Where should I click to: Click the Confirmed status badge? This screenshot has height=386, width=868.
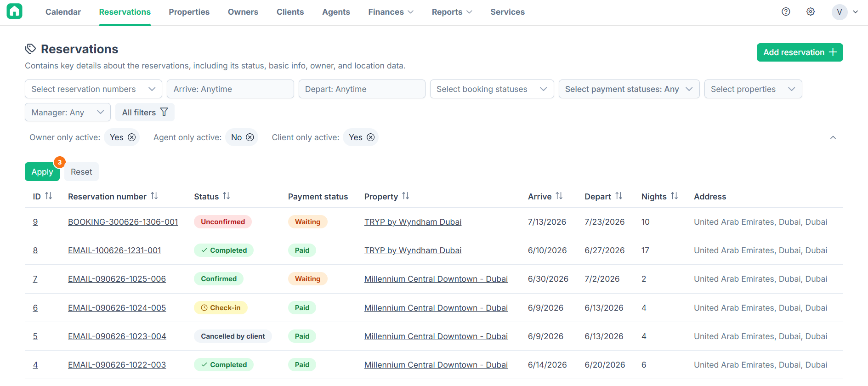(219, 279)
